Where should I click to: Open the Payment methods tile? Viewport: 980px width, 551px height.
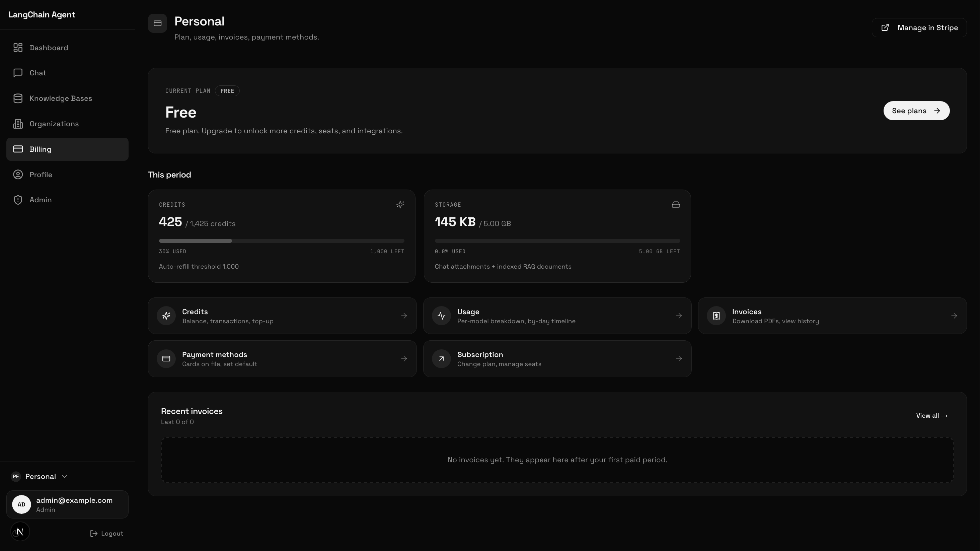[282, 359]
